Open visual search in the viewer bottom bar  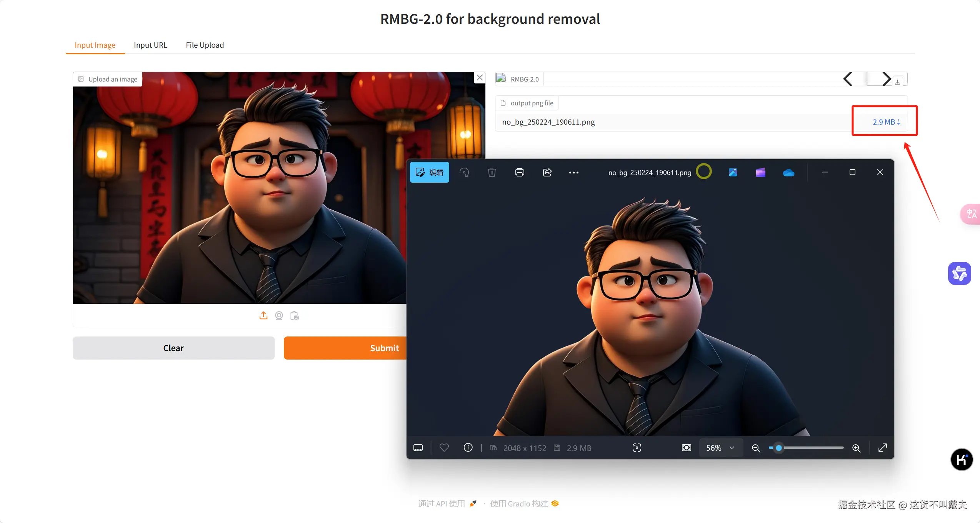tap(637, 448)
